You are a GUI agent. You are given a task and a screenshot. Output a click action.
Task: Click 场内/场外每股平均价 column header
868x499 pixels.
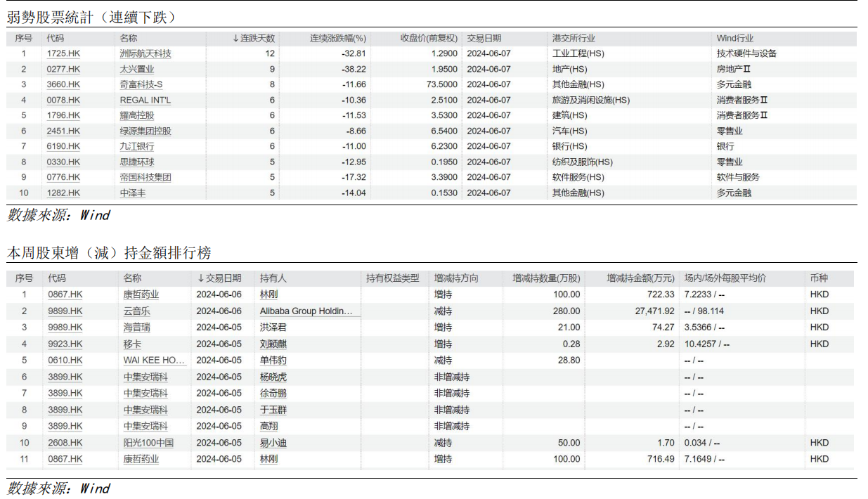[x=725, y=278]
